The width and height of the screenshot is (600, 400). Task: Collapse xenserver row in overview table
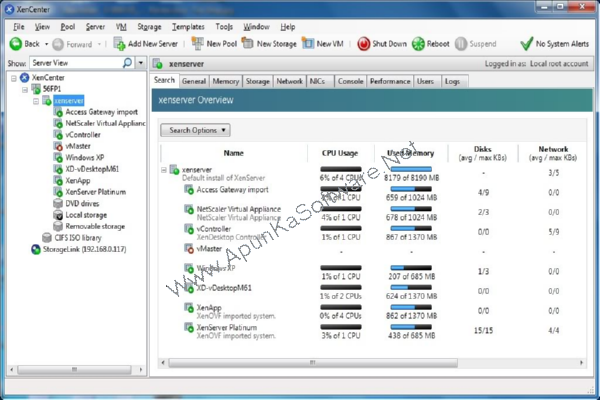tap(164, 170)
